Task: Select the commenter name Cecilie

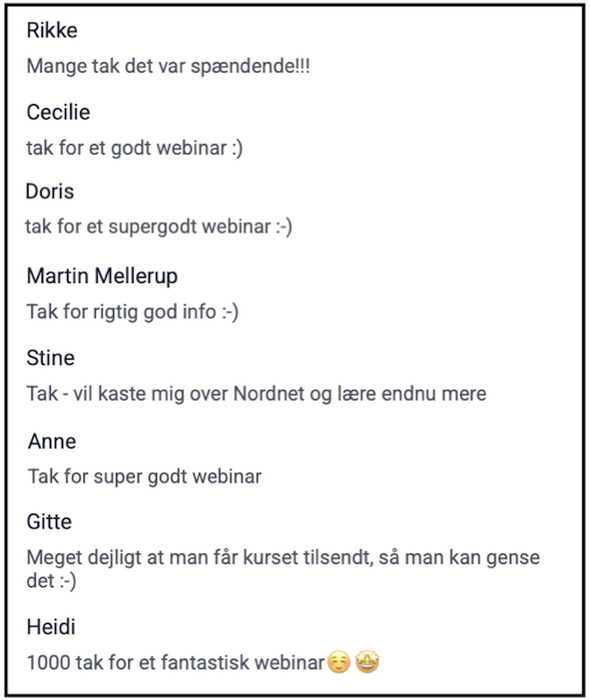Action: click(58, 112)
